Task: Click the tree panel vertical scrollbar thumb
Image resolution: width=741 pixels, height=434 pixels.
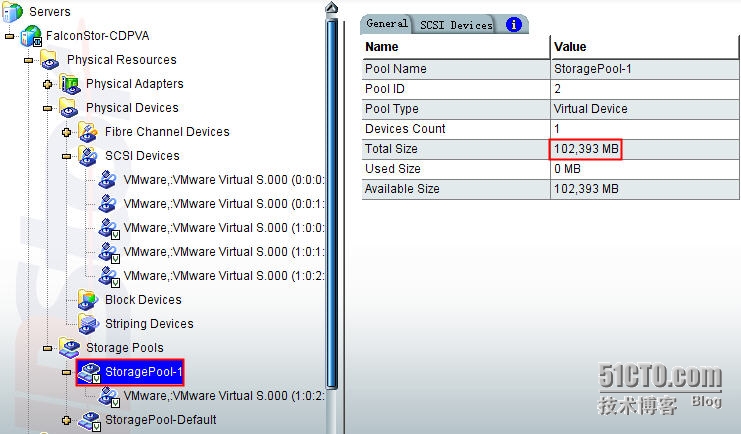Action: coord(332,203)
